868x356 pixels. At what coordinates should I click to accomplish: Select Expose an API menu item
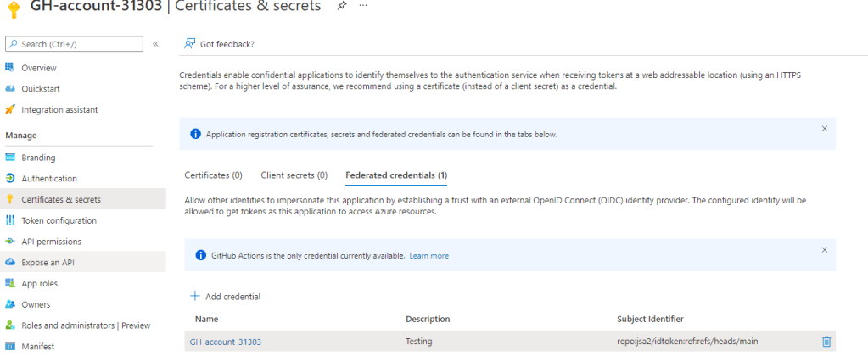pos(48,263)
